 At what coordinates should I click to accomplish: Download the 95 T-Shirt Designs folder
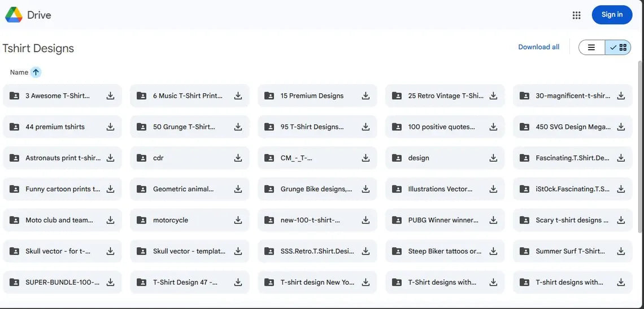[365, 127]
